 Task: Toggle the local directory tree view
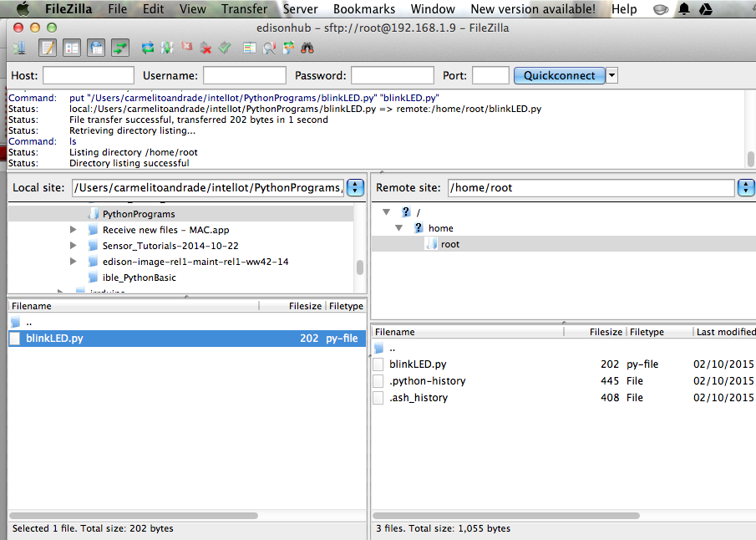point(72,48)
